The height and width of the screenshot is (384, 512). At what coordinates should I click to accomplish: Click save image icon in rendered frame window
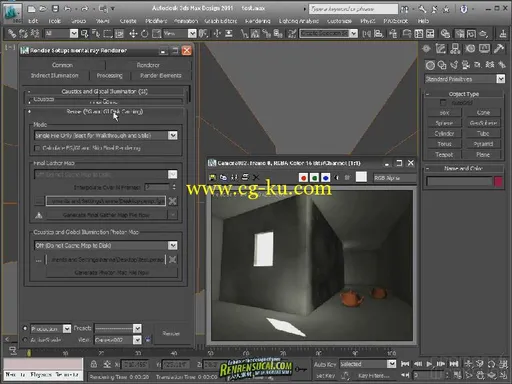(212, 178)
